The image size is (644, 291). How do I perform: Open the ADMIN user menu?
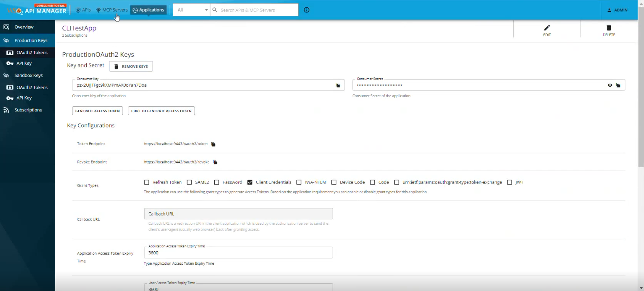coord(618,10)
